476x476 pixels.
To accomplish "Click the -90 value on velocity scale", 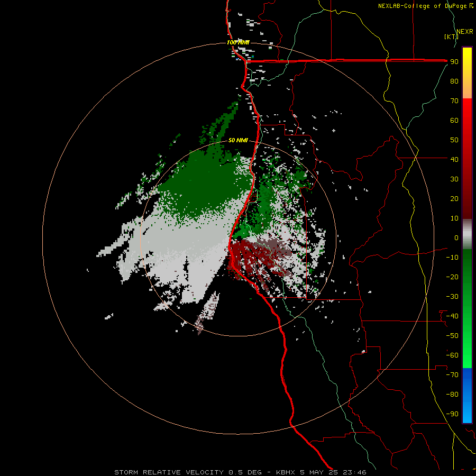I will point(452,414).
